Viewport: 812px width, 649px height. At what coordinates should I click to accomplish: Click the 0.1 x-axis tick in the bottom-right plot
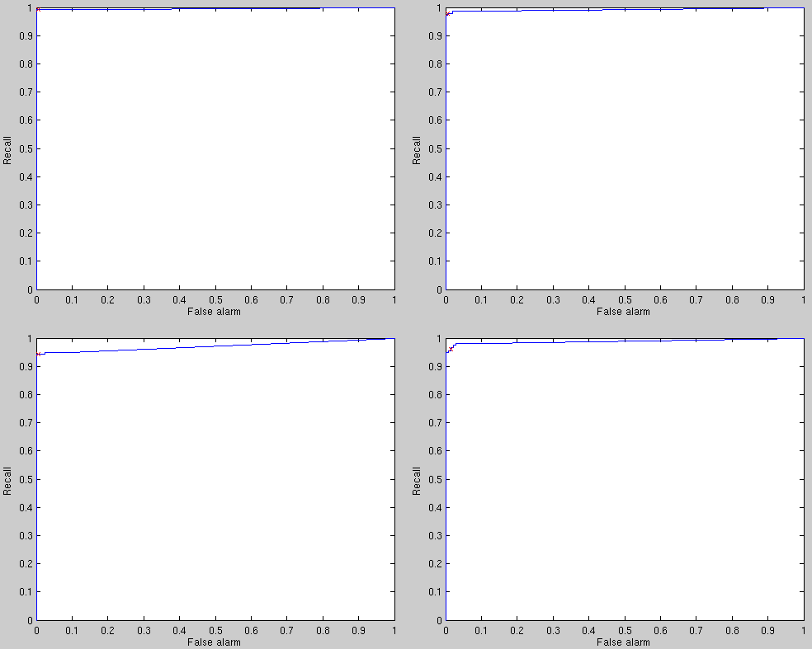click(x=481, y=630)
